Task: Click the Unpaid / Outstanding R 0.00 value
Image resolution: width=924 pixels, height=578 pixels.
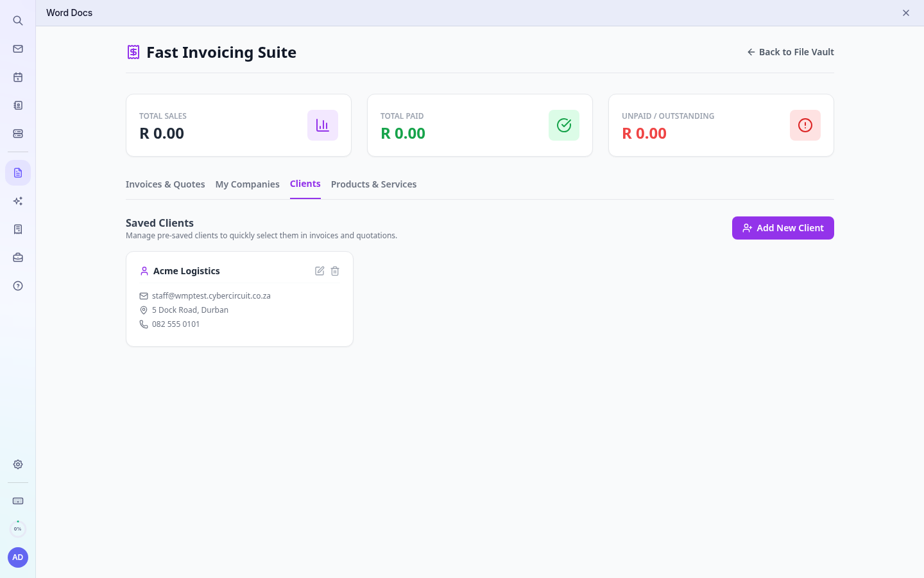Action: (644, 134)
